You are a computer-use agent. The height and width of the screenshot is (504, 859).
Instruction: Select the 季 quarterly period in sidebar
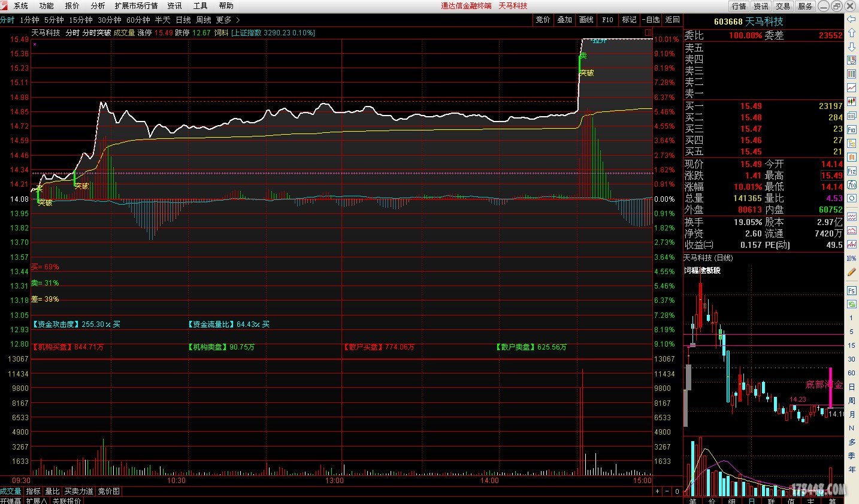851,456
